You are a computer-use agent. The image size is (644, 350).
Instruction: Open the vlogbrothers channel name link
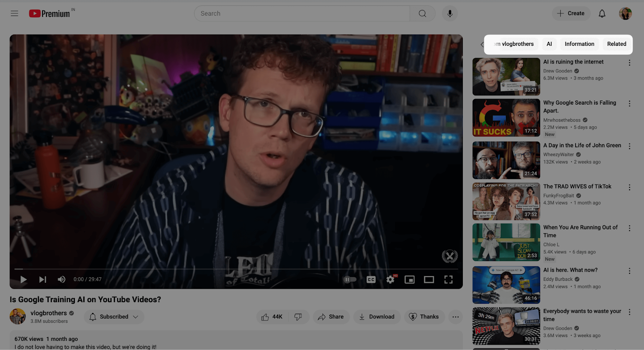coord(49,313)
